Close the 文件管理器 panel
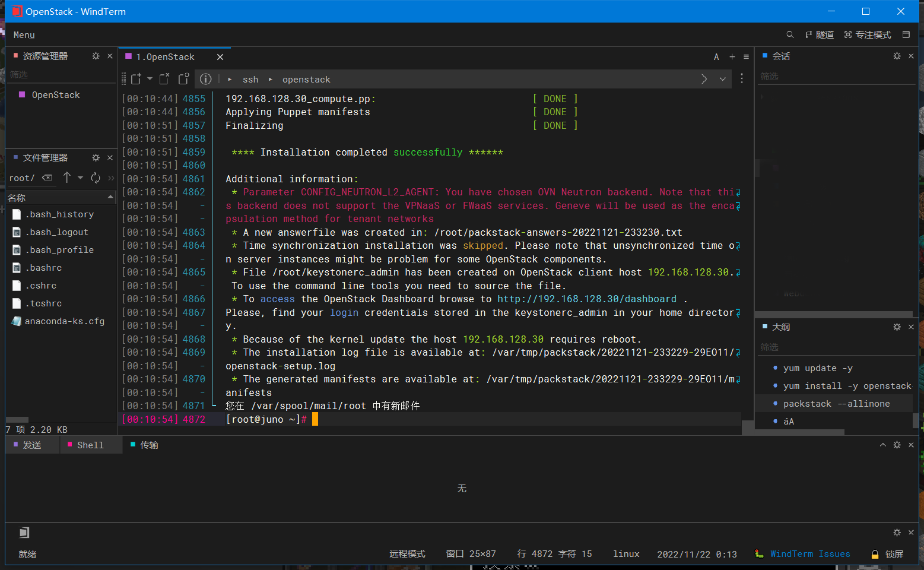 tap(110, 157)
